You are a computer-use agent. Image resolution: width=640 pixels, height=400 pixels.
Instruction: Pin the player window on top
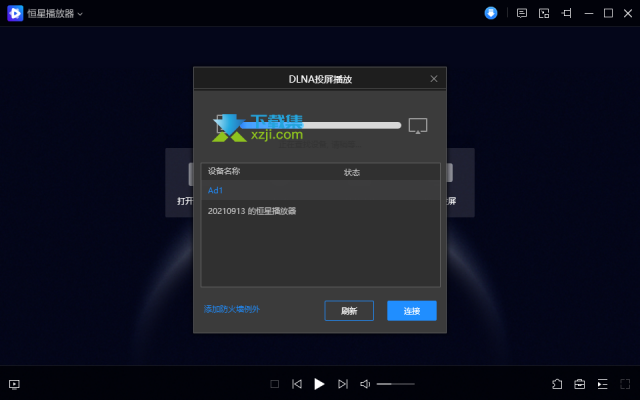pyautogui.click(x=566, y=13)
